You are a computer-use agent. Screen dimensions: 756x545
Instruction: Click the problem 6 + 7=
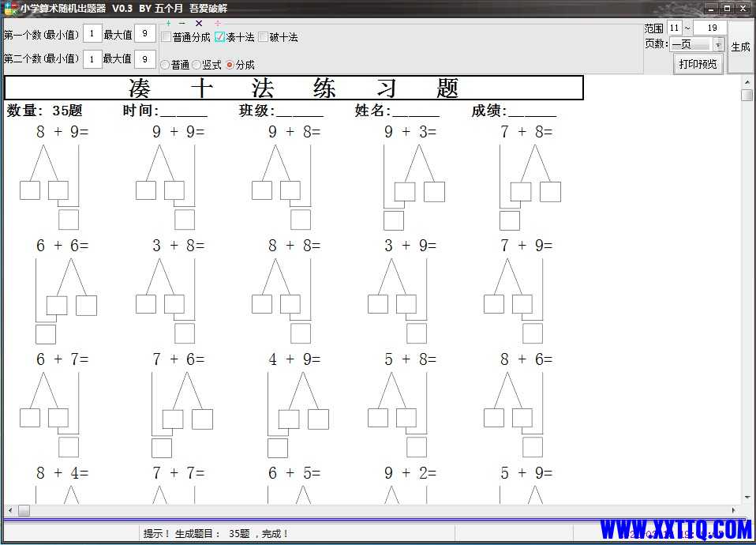click(62, 359)
